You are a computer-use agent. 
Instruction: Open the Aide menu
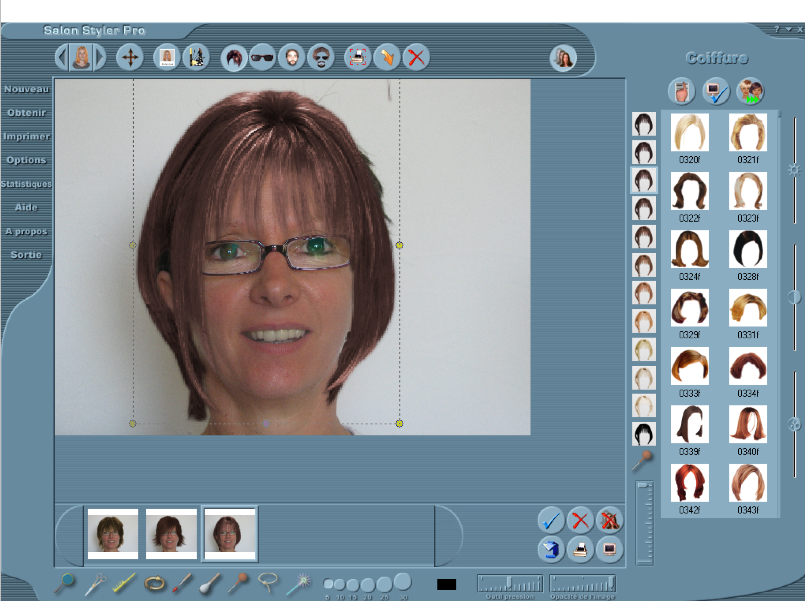pos(26,207)
